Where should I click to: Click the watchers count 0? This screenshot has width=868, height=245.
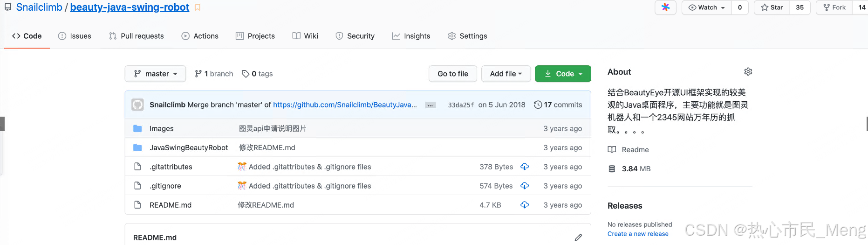[740, 7]
